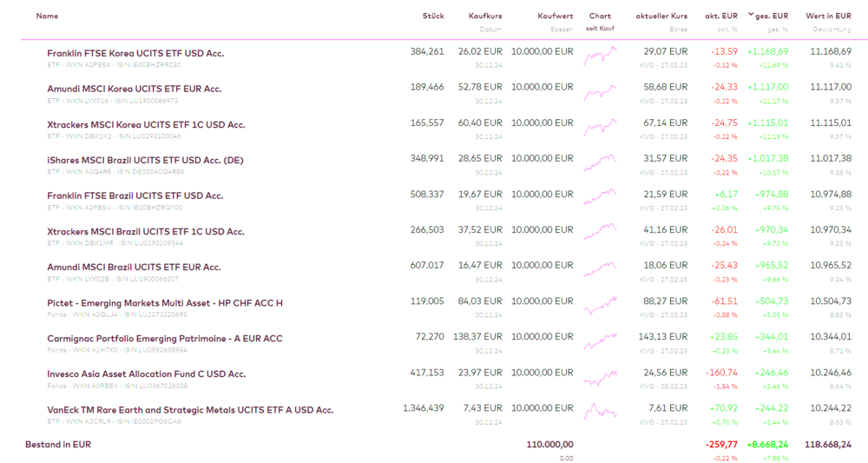Open the Carmignac Portfolio Emerging Patrimoine chart

600,341
